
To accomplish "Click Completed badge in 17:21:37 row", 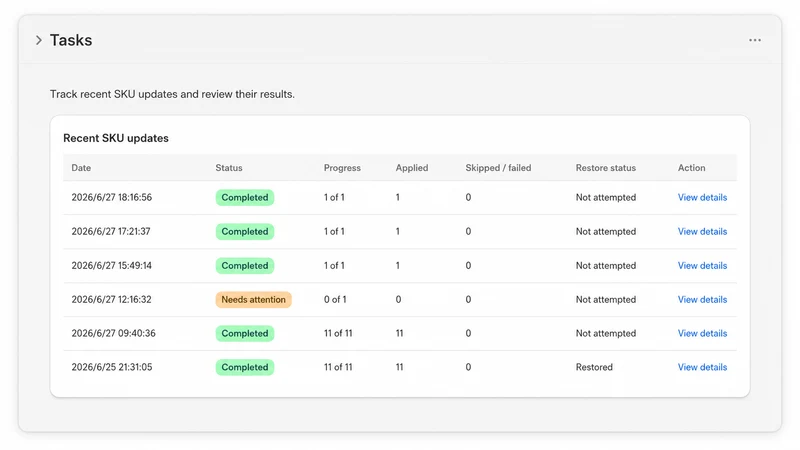I will (244, 232).
